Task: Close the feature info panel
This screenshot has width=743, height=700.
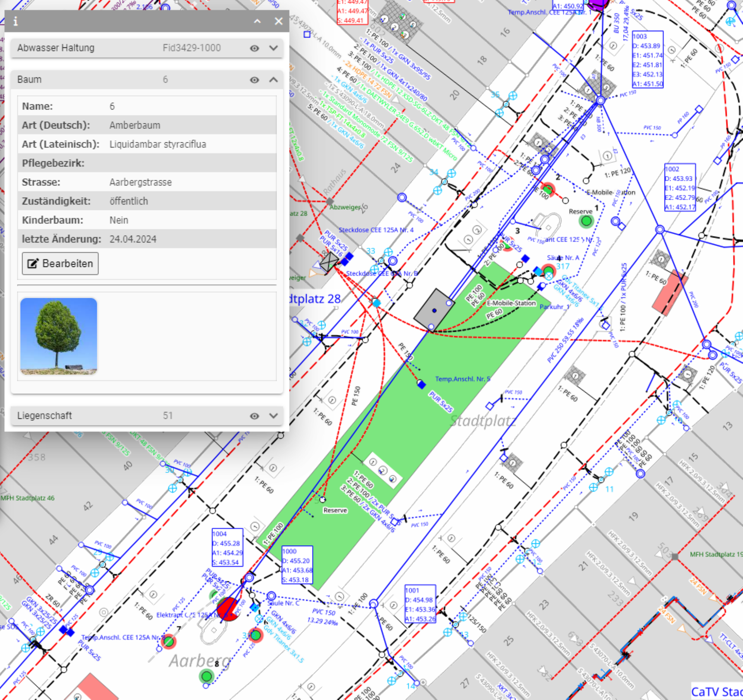Action: tap(279, 21)
